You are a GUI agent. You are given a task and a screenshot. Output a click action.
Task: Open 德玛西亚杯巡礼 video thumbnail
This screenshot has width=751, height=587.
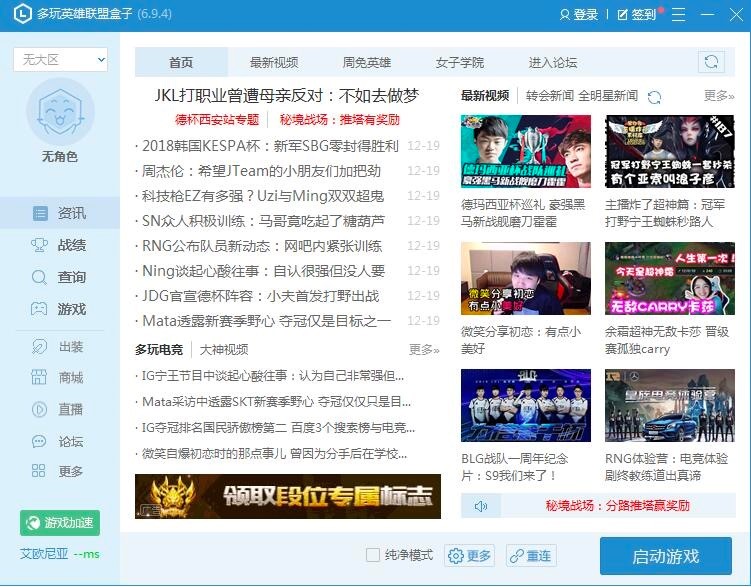tap(526, 151)
